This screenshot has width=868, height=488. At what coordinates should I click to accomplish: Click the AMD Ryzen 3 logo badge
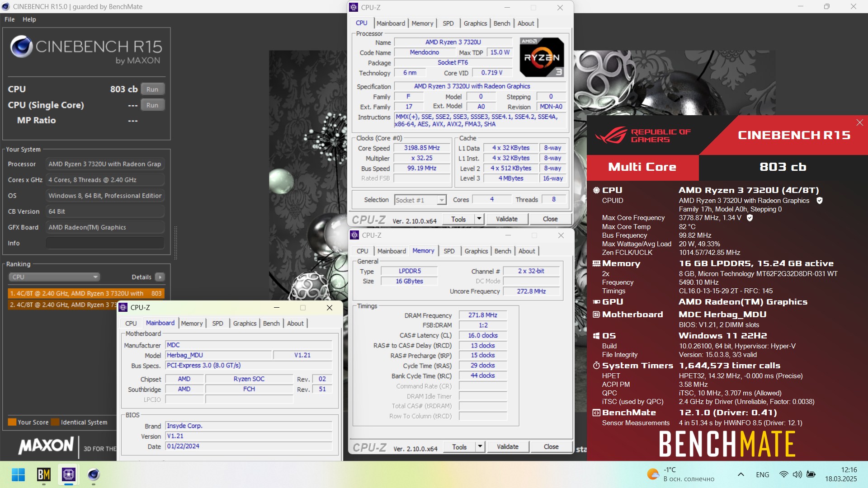pos(542,57)
